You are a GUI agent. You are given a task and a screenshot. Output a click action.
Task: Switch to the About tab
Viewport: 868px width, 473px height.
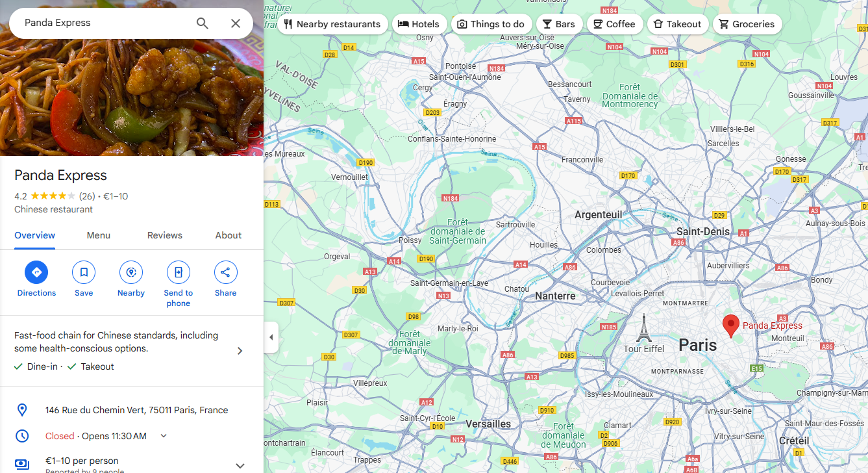229,235
